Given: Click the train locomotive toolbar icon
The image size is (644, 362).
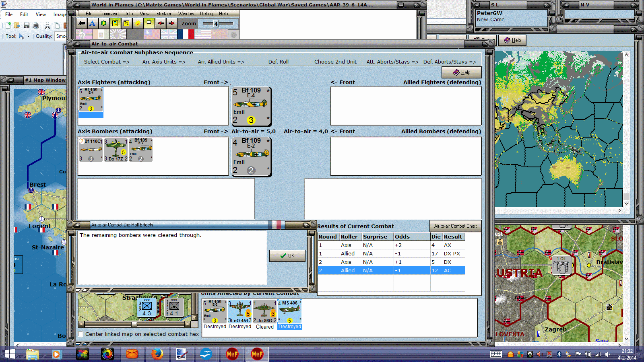Looking at the screenshot, I should (x=82, y=23).
